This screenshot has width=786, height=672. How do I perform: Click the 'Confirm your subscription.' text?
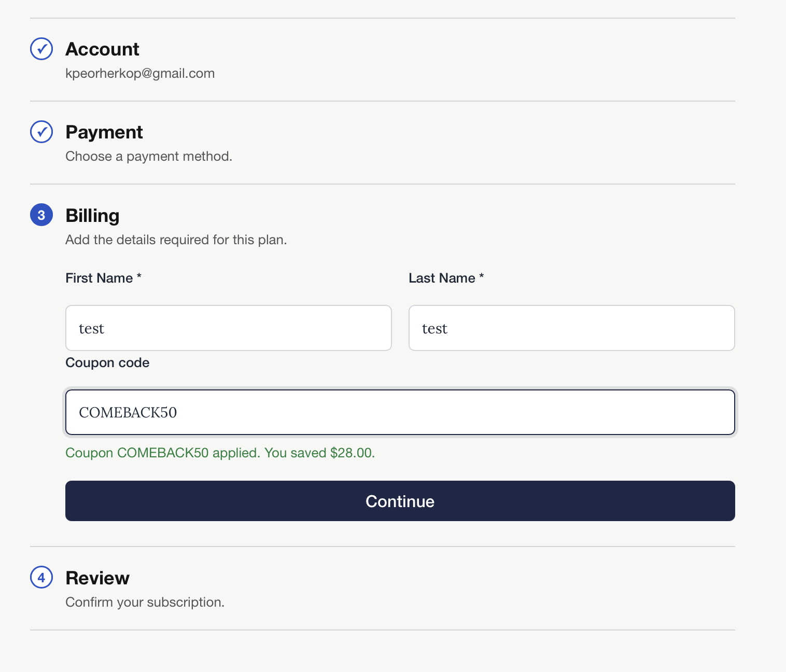[145, 602]
